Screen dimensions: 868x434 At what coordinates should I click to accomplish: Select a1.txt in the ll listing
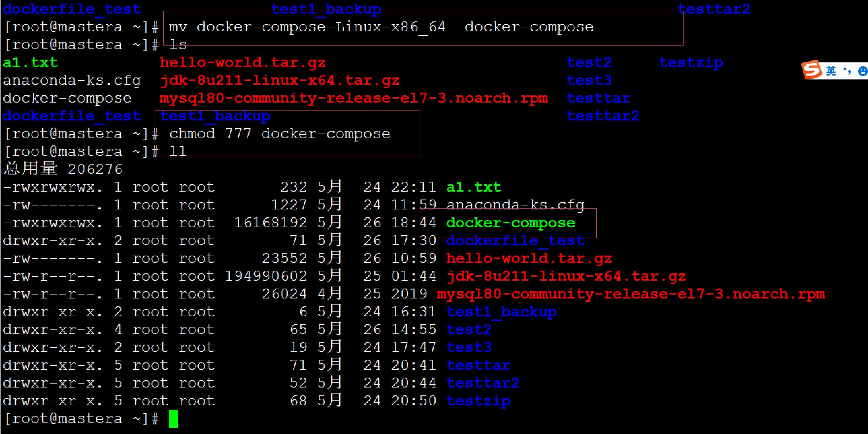click(x=474, y=187)
